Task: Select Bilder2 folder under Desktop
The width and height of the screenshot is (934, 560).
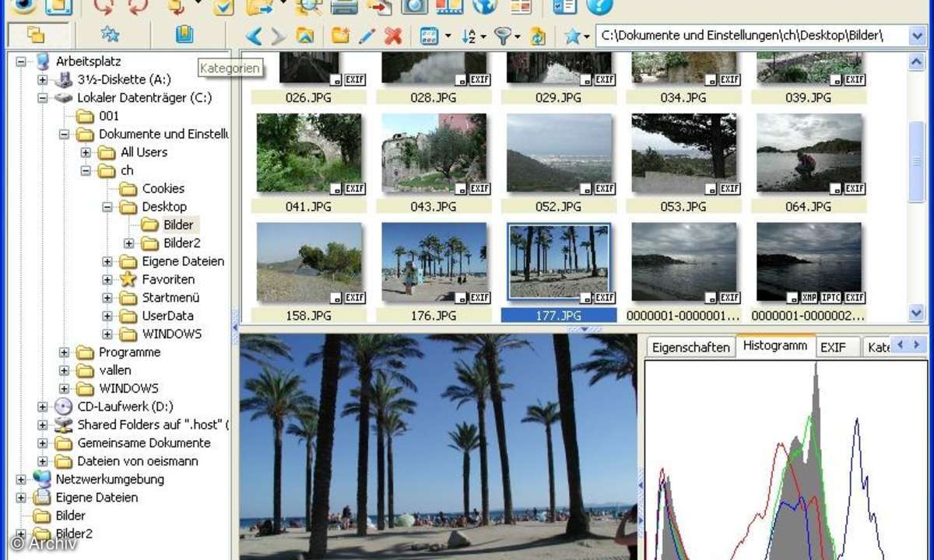Action: coord(181,243)
